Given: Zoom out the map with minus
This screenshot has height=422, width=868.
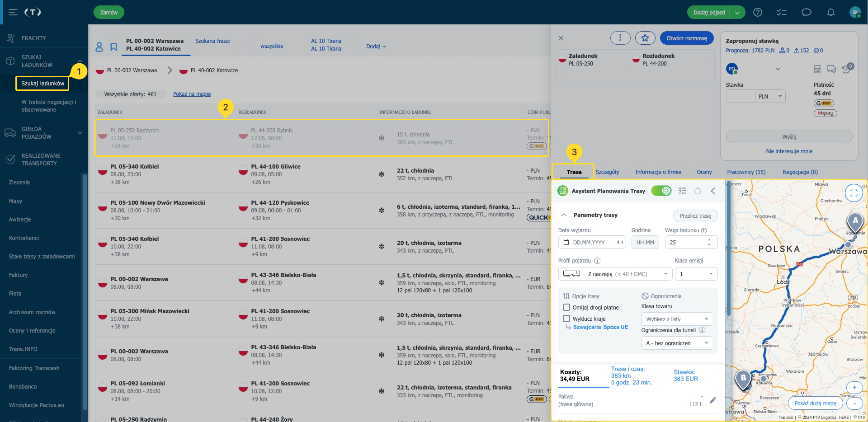Looking at the screenshot, I should tap(854, 403).
